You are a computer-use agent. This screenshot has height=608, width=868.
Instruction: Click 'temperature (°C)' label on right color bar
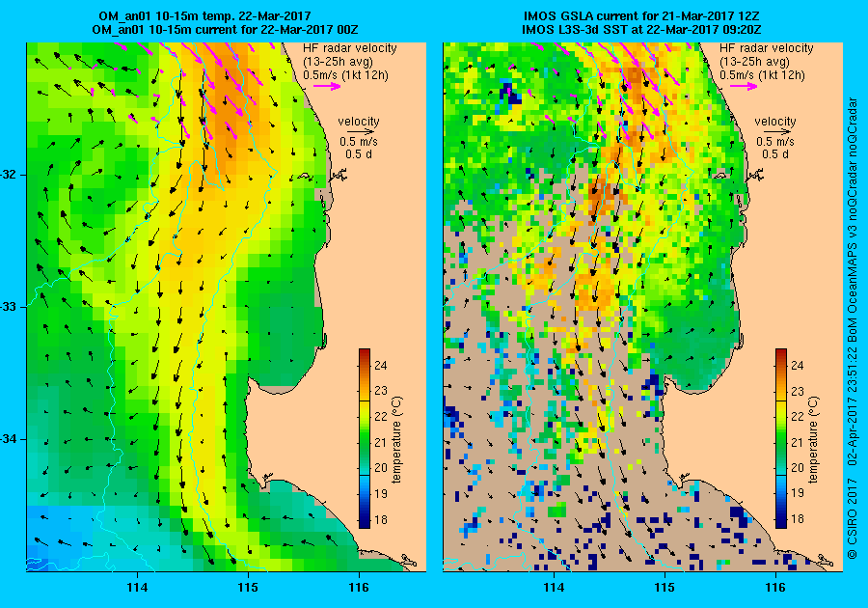point(813,440)
